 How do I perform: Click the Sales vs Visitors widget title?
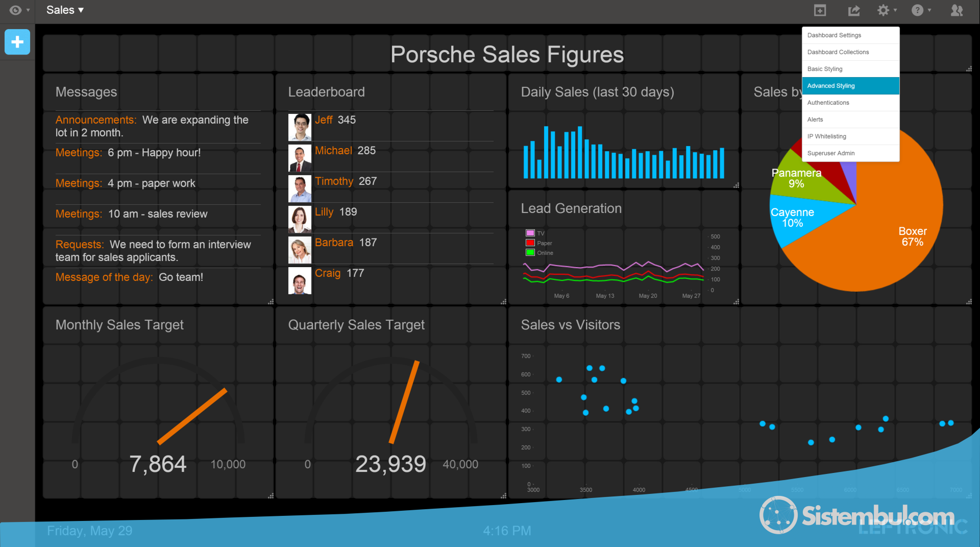point(570,325)
